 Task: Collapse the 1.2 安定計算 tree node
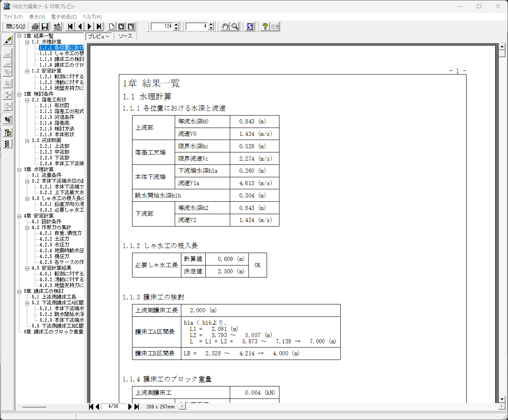[x=27, y=71]
